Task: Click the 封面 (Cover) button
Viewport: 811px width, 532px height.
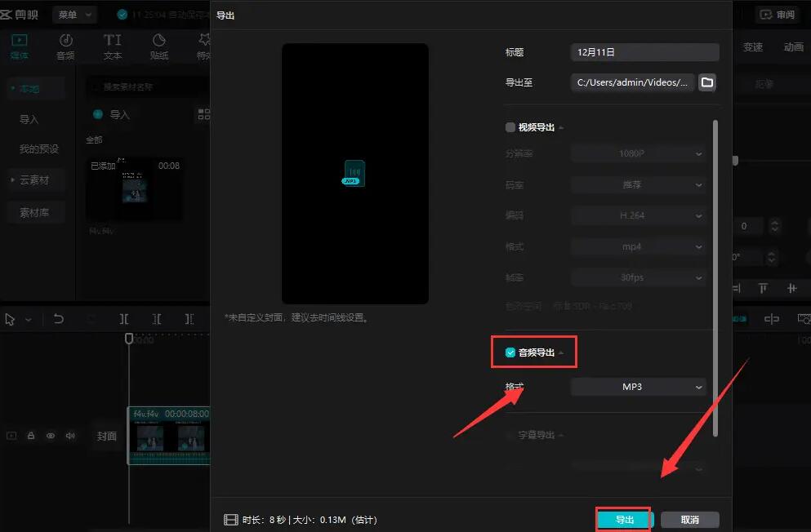Action: (106, 436)
